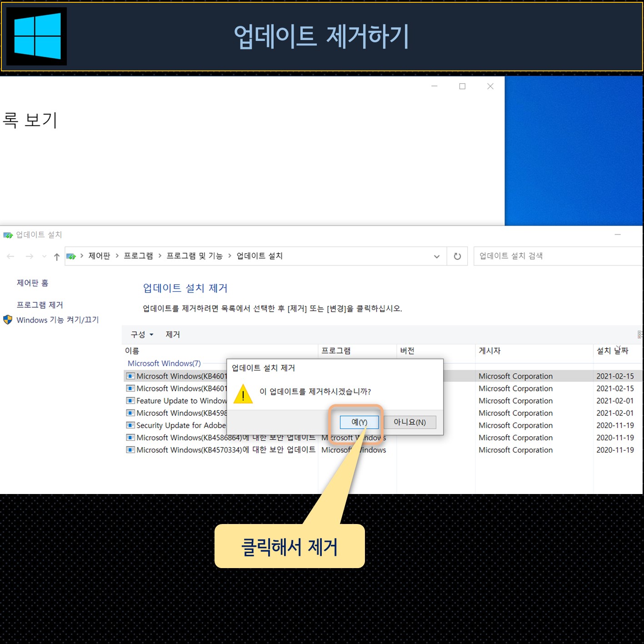Click the address bar location icon
Image resolution: width=644 pixels, height=644 pixels.
[71, 256]
